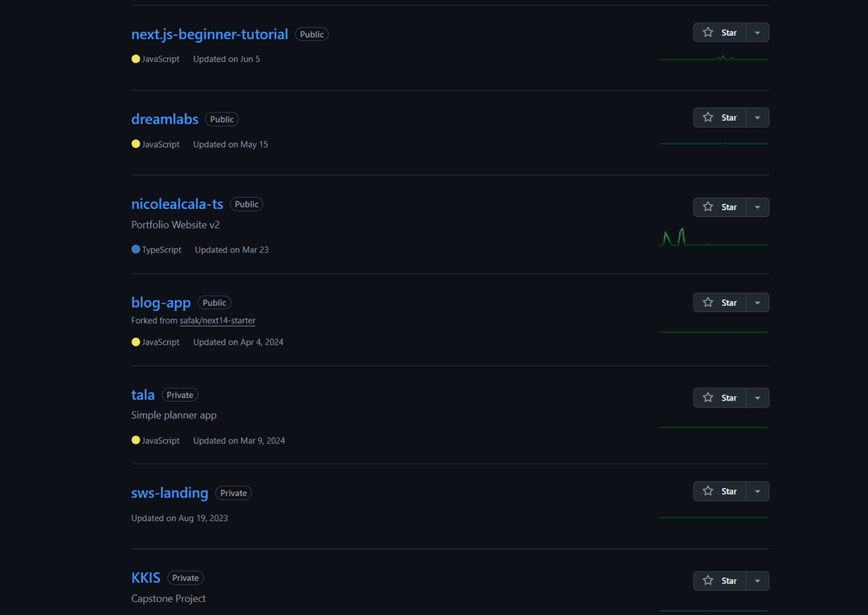Star the tala repository
The height and width of the screenshot is (615, 868).
tap(720, 398)
